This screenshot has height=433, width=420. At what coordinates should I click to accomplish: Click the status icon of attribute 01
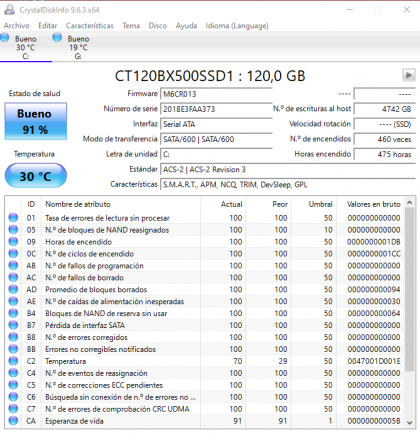pyautogui.click(x=13, y=218)
